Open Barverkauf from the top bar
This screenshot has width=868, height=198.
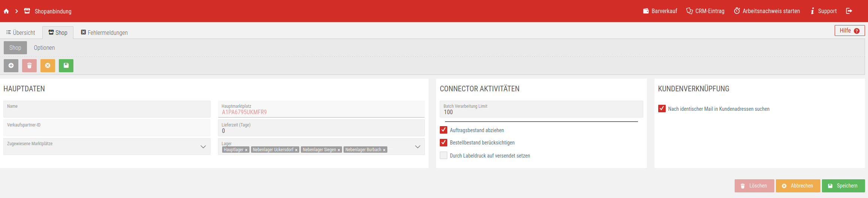[x=660, y=11]
